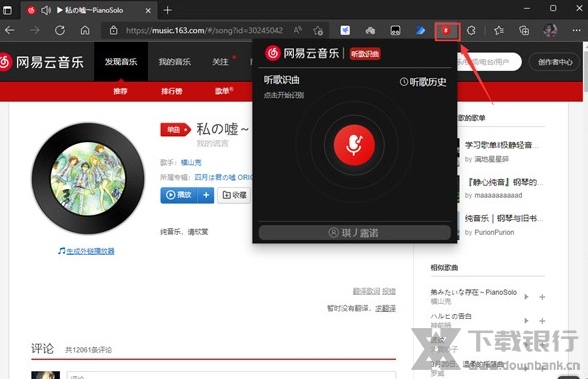Click the blue bird extension icon

[x=345, y=30]
